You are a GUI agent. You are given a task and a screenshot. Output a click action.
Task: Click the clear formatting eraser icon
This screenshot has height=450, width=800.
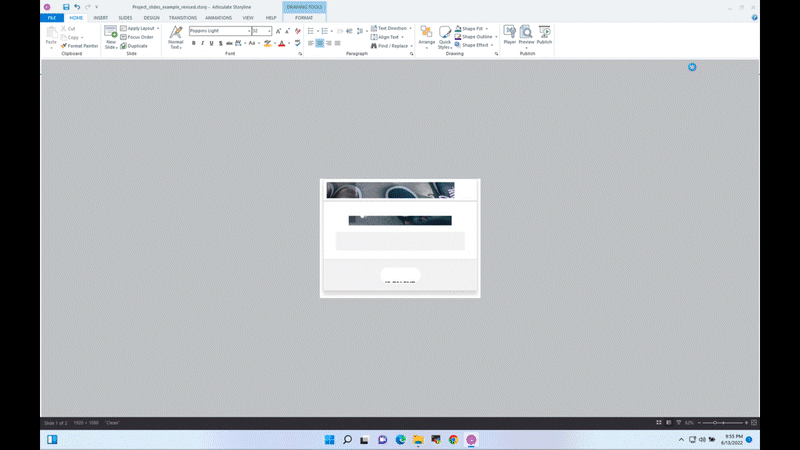click(297, 31)
